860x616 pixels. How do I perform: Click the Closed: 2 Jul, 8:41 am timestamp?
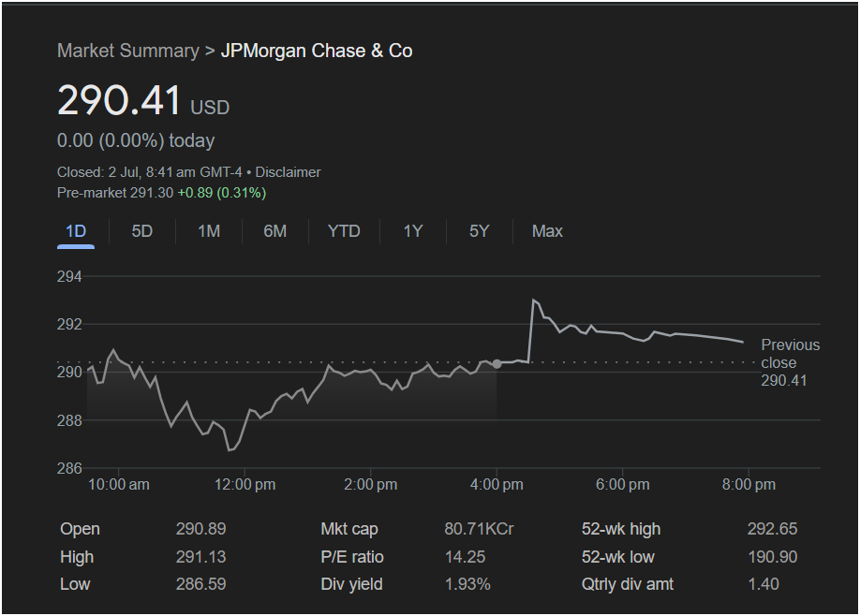(x=150, y=172)
